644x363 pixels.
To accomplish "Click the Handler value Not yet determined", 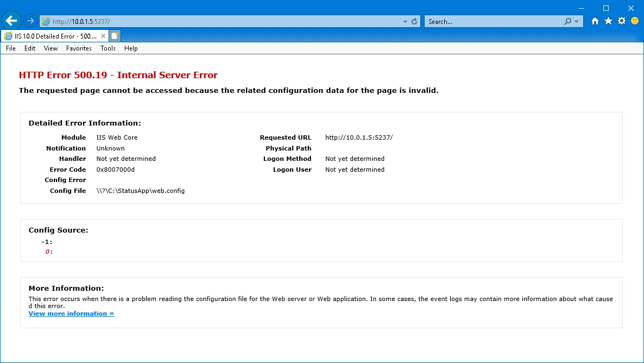I will [126, 159].
